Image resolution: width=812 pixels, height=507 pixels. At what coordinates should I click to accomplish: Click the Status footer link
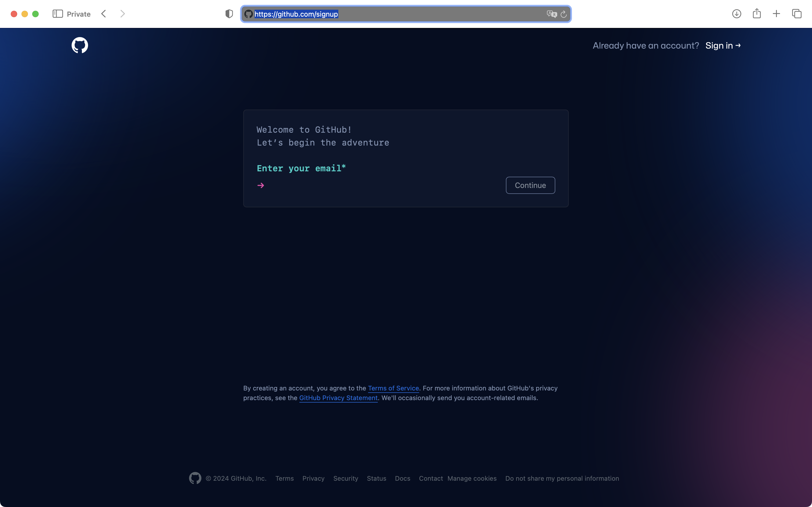point(376,479)
